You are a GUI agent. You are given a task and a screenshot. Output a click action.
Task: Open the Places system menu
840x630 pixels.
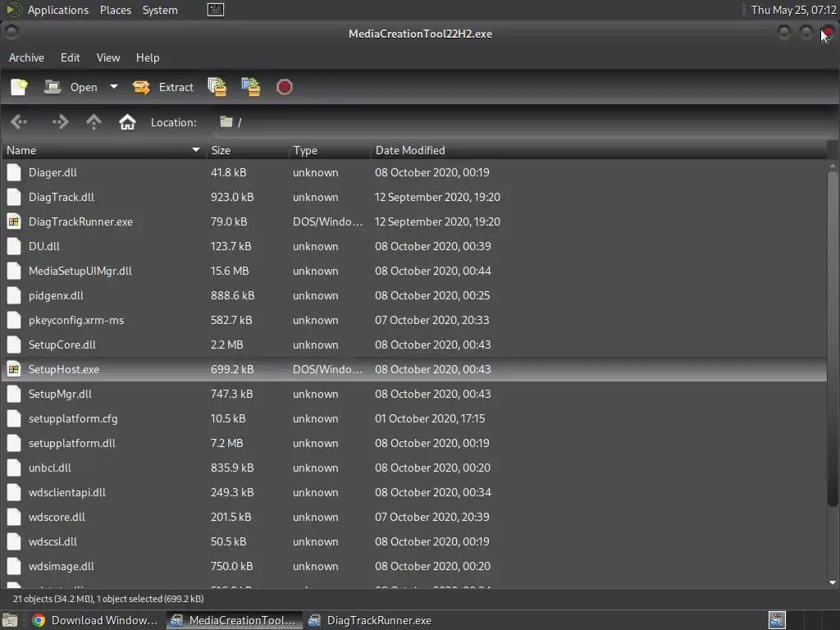(116, 10)
